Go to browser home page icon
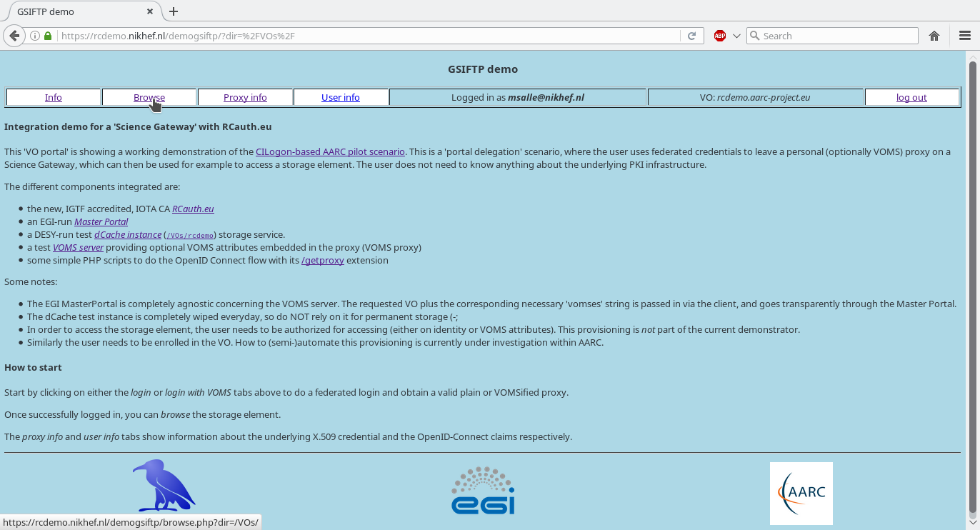This screenshot has height=530, width=980. (934, 36)
